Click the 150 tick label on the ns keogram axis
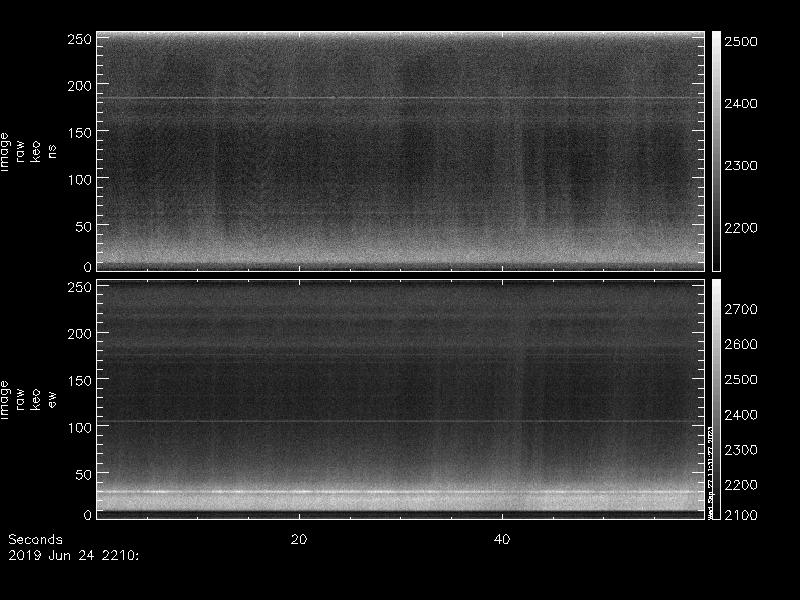The image size is (800, 600). click(80, 133)
